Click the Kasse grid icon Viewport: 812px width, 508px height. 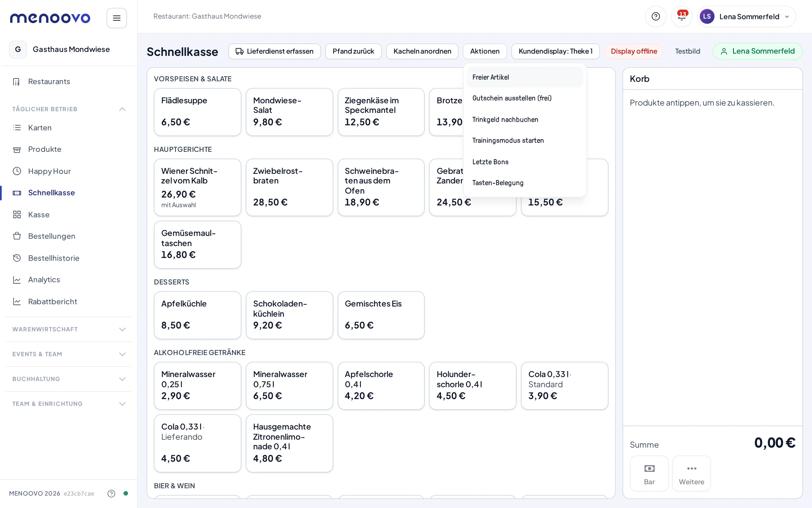click(x=16, y=215)
